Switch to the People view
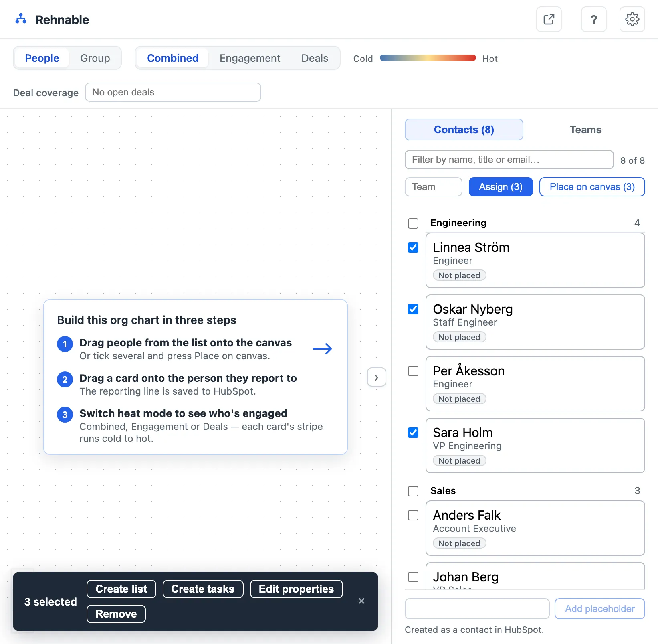The image size is (658, 644). point(42,58)
